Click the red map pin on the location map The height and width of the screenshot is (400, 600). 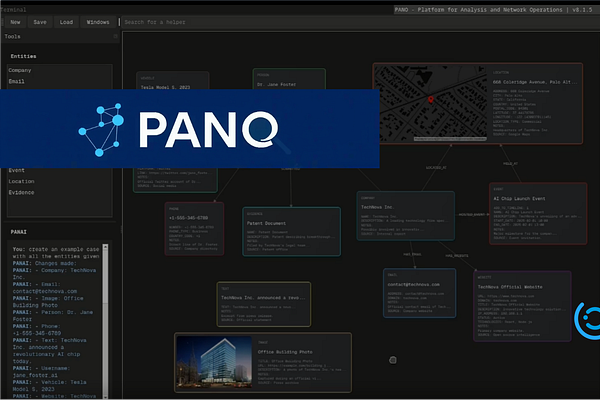coord(431,100)
